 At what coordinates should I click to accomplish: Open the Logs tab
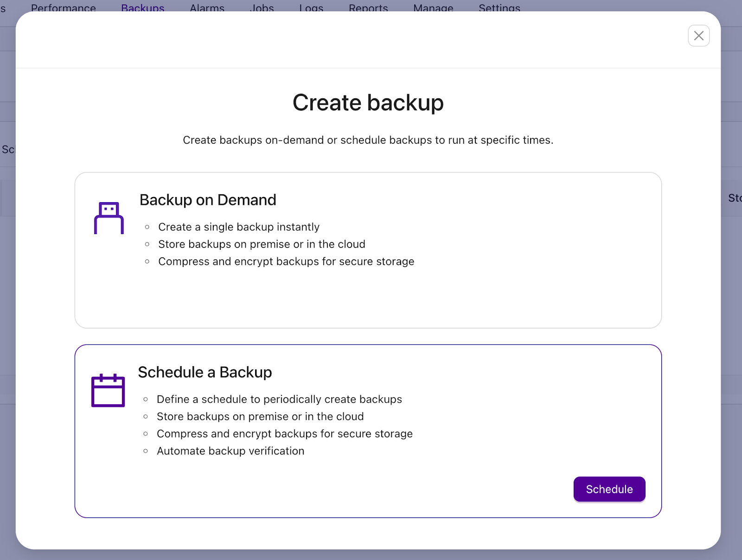[x=311, y=8]
